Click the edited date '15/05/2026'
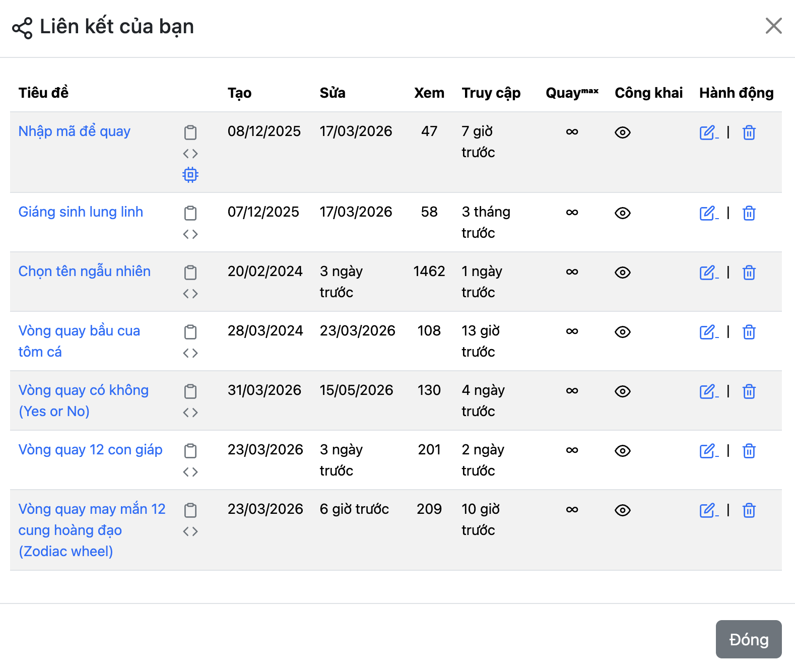 pos(357,390)
